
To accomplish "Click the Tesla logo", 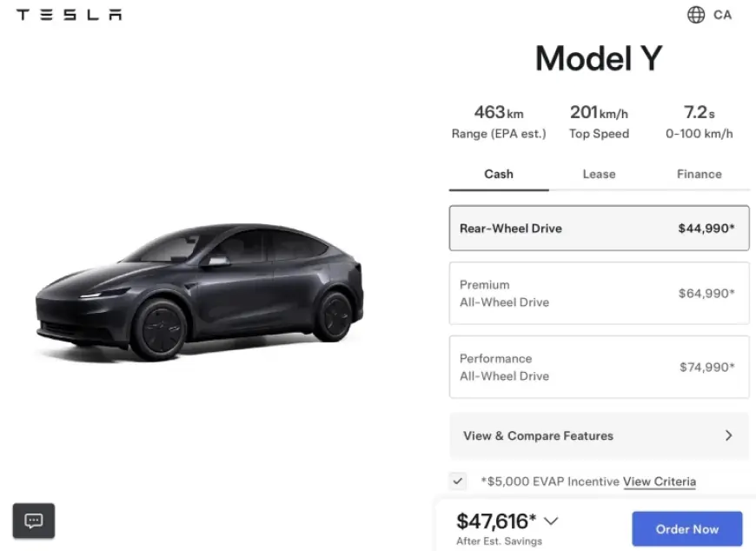I will pyautogui.click(x=69, y=14).
